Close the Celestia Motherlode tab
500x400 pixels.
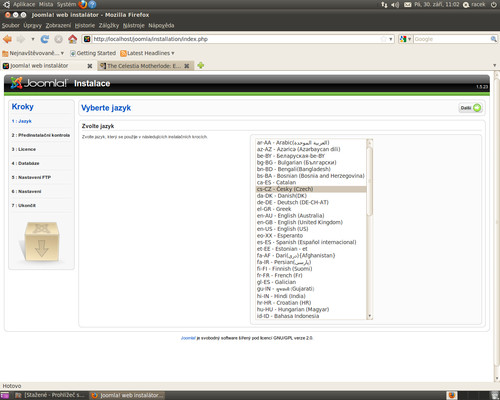click(187, 66)
